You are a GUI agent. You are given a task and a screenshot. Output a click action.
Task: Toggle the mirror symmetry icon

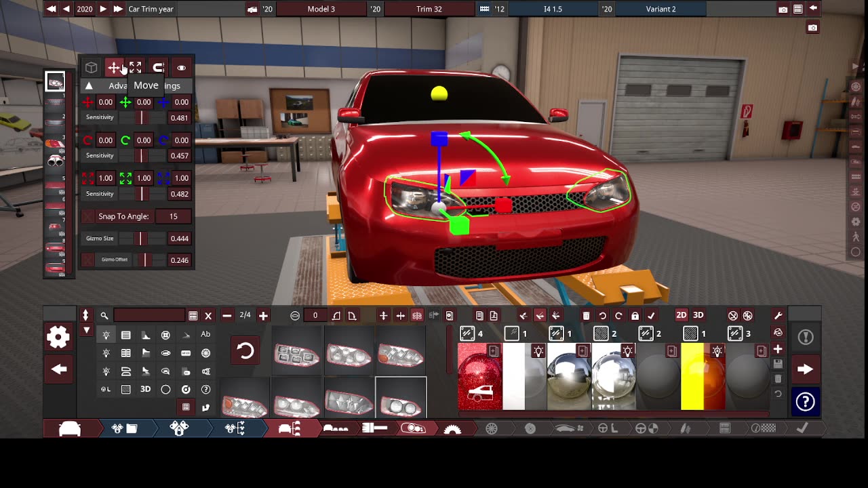(417, 316)
